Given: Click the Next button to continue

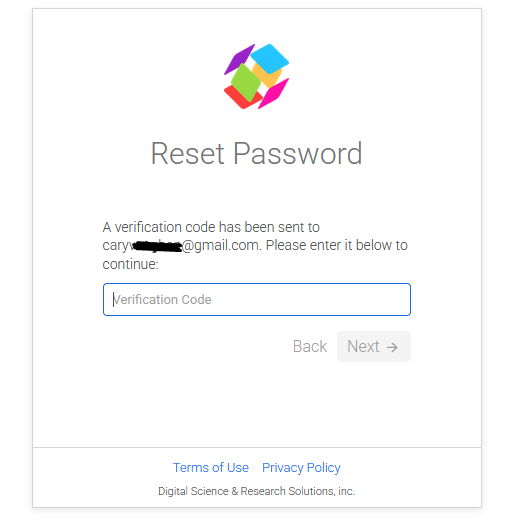Looking at the screenshot, I should pos(374,346).
